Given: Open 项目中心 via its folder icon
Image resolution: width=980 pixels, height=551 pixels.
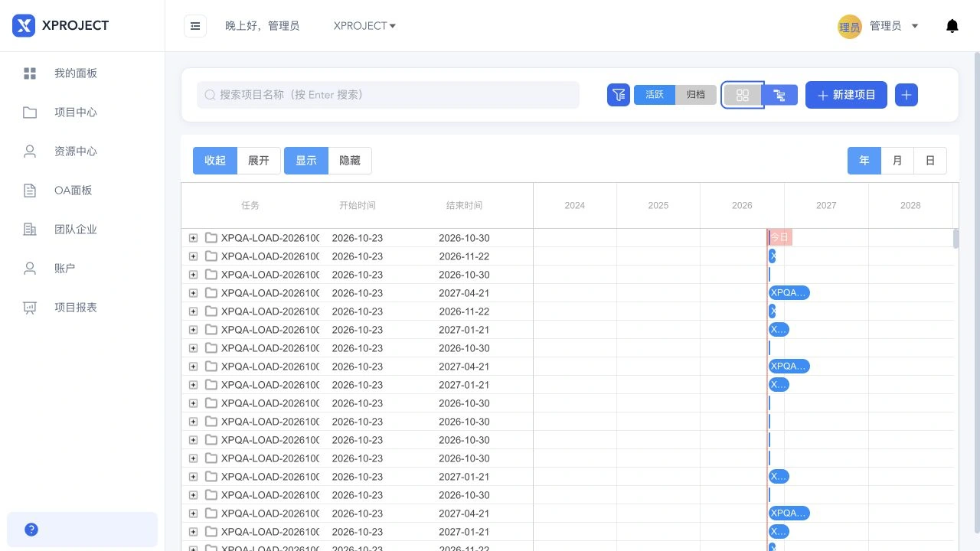Looking at the screenshot, I should pyautogui.click(x=30, y=112).
